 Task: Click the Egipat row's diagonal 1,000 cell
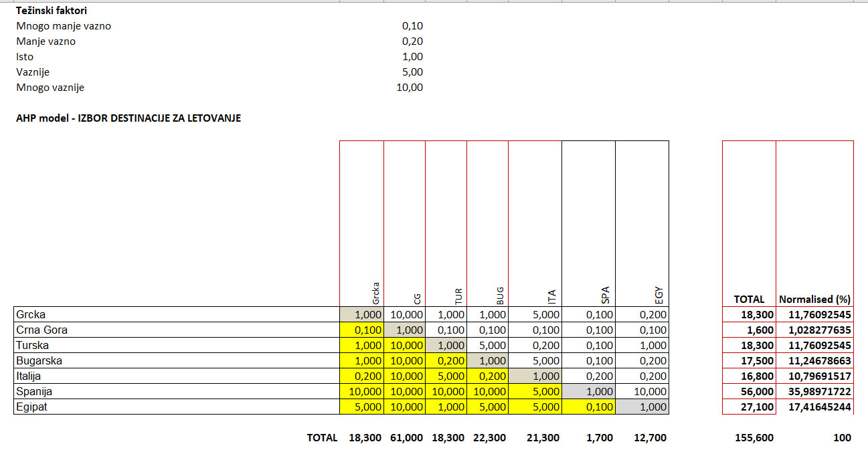coord(642,407)
